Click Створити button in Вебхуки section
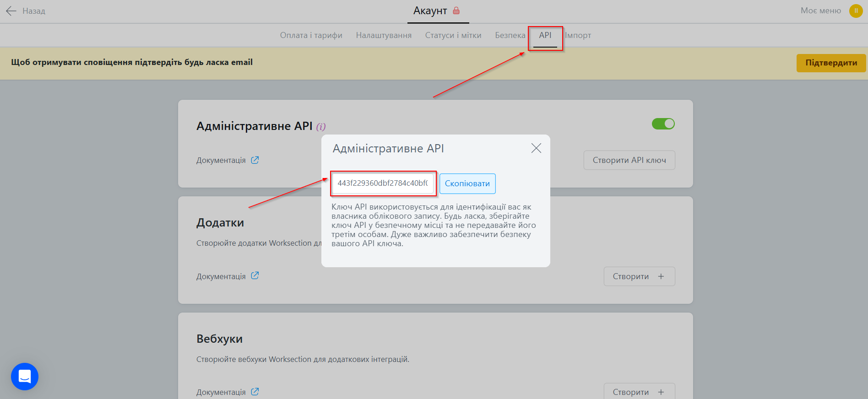 pos(640,392)
